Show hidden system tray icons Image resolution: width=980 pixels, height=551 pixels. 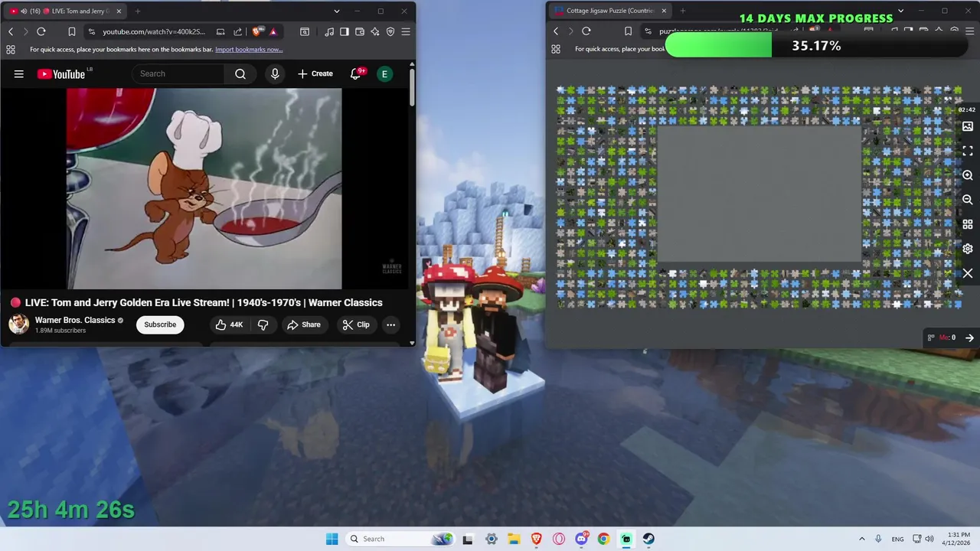(x=861, y=539)
